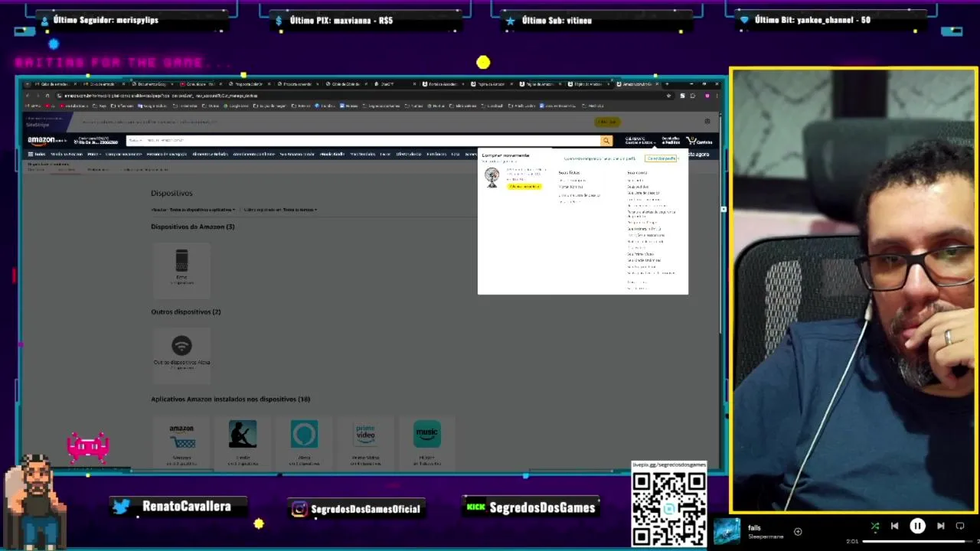This screenshot has width=980, height=551.
Task: Click the music player progress bar
Action: (x=917, y=542)
